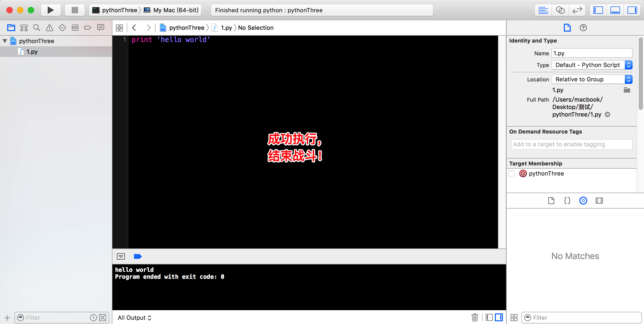Open the All Output console filter menu

tap(134, 318)
